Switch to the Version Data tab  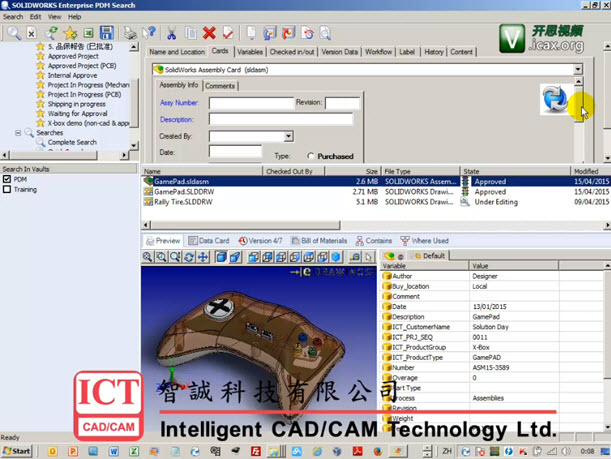tap(339, 52)
